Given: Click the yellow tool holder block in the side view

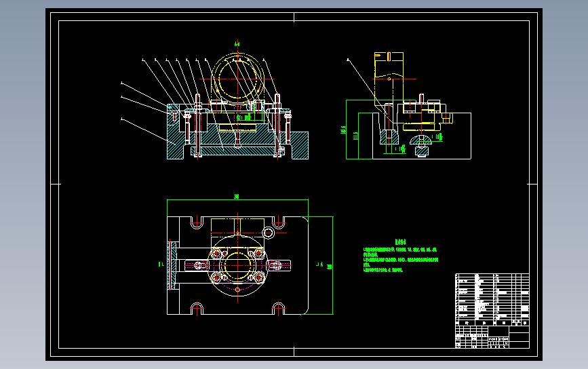Looking at the screenshot, I should [389, 84].
